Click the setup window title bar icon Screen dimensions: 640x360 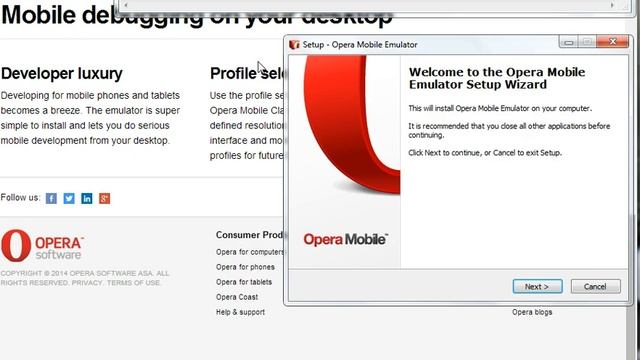tap(294, 44)
